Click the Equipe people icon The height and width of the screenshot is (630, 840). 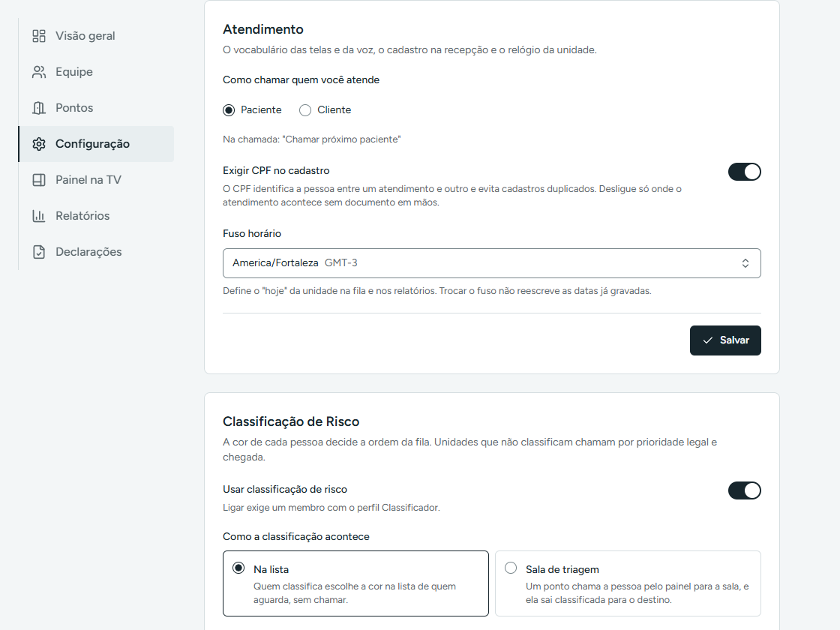38,72
